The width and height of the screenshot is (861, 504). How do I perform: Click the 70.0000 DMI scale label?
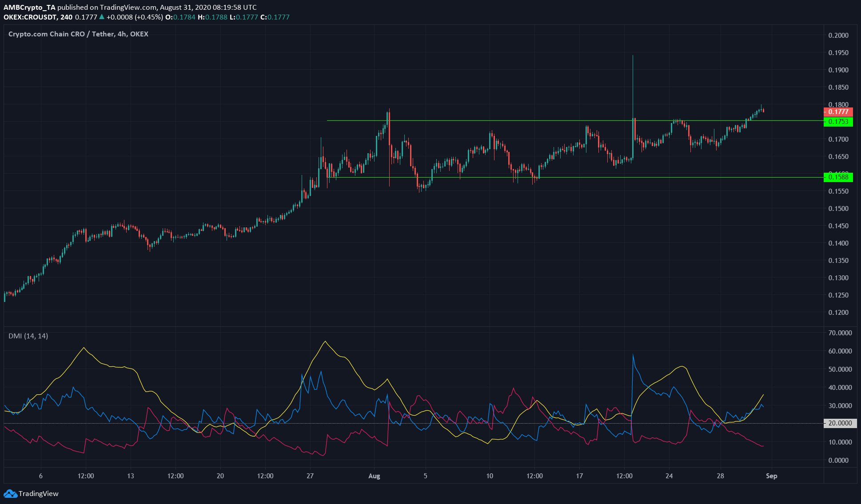(x=840, y=333)
